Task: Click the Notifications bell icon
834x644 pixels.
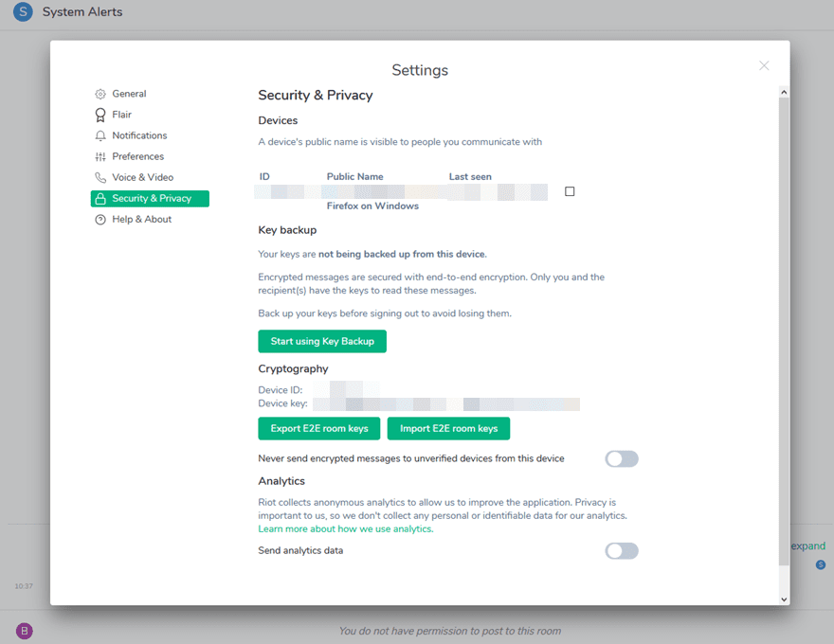Action: click(x=100, y=135)
